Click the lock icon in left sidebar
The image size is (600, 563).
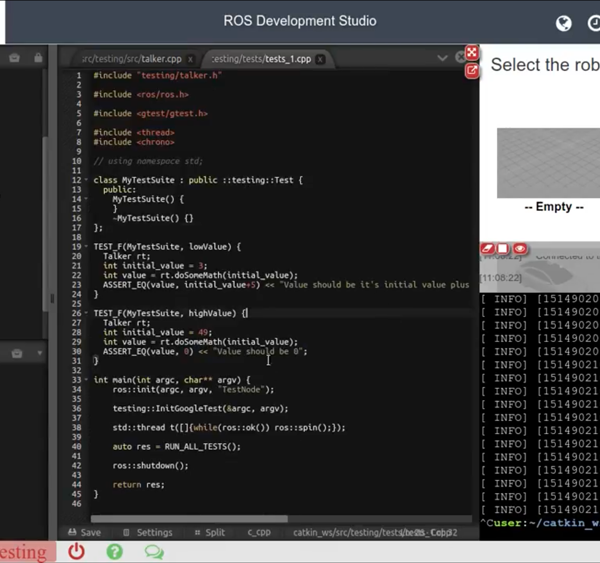pyautogui.click(x=38, y=57)
